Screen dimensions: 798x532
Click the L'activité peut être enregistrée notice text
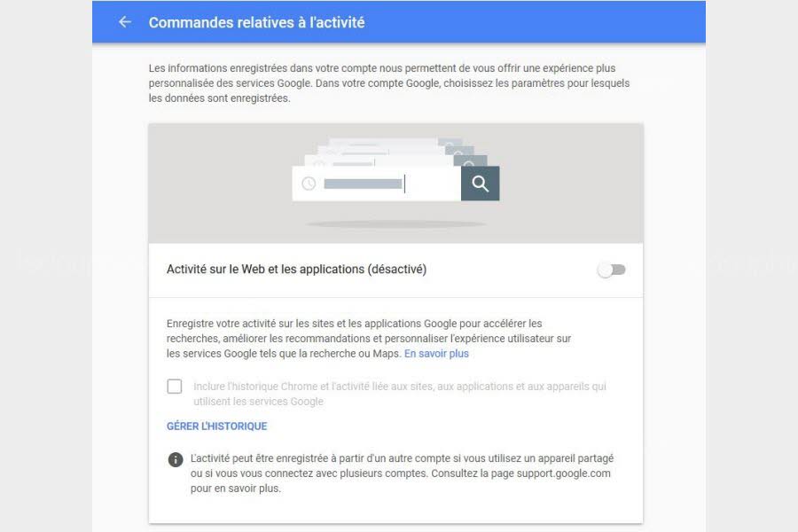[x=402, y=473]
